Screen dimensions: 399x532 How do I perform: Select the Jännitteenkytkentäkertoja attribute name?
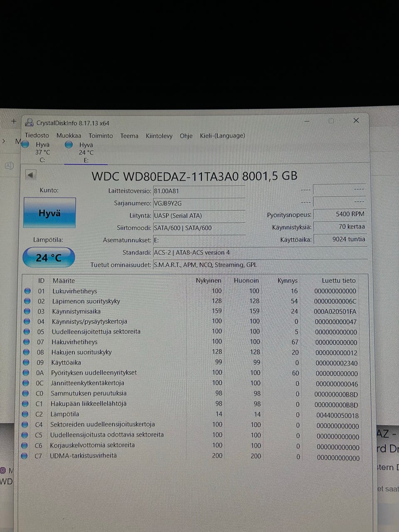click(87, 383)
